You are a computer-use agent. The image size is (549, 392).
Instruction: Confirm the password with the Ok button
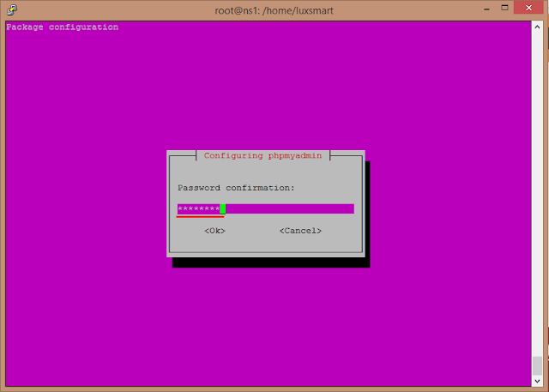[214, 231]
